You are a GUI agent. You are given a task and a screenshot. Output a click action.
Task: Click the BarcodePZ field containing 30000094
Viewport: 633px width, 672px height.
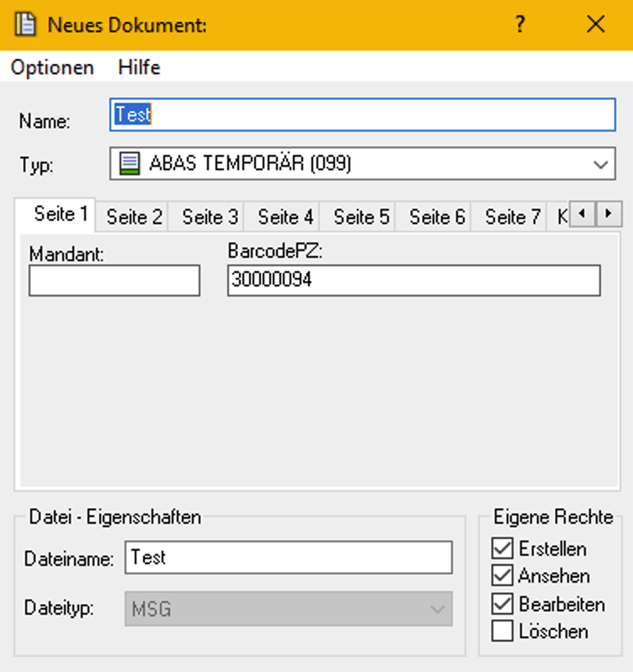(413, 280)
